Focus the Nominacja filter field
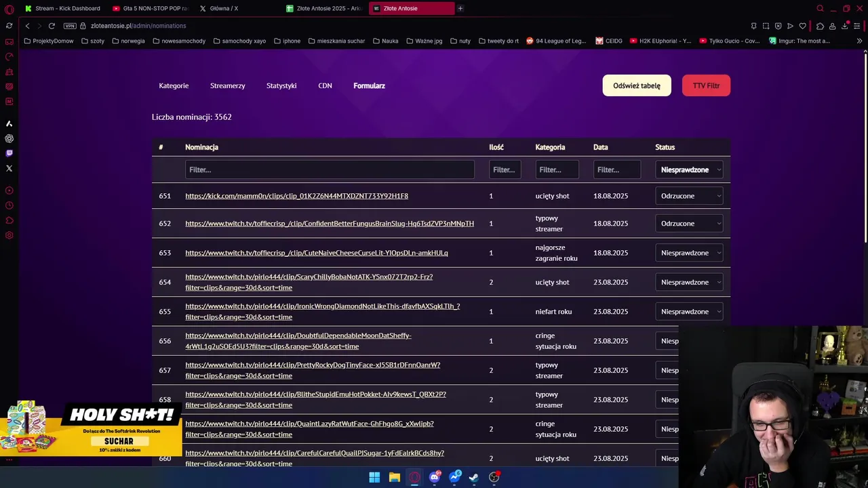Screen dimensions: 868x488 [330, 169]
